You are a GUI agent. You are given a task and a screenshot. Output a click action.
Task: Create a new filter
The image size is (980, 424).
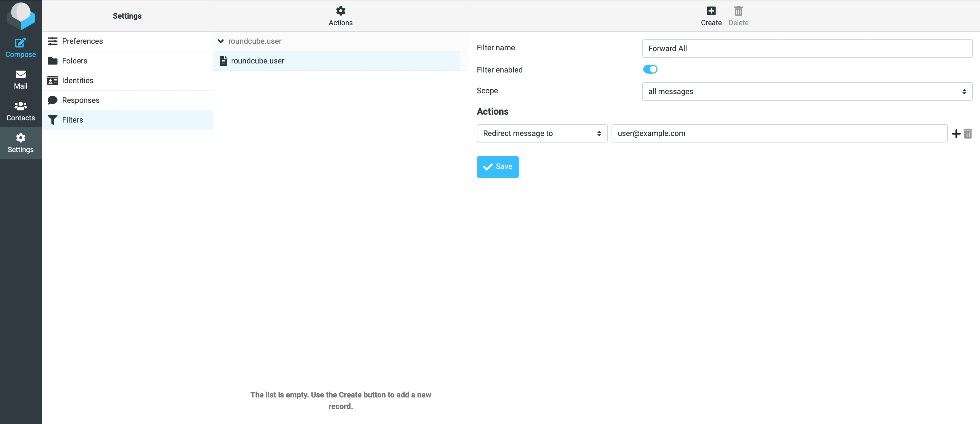point(711,16)
